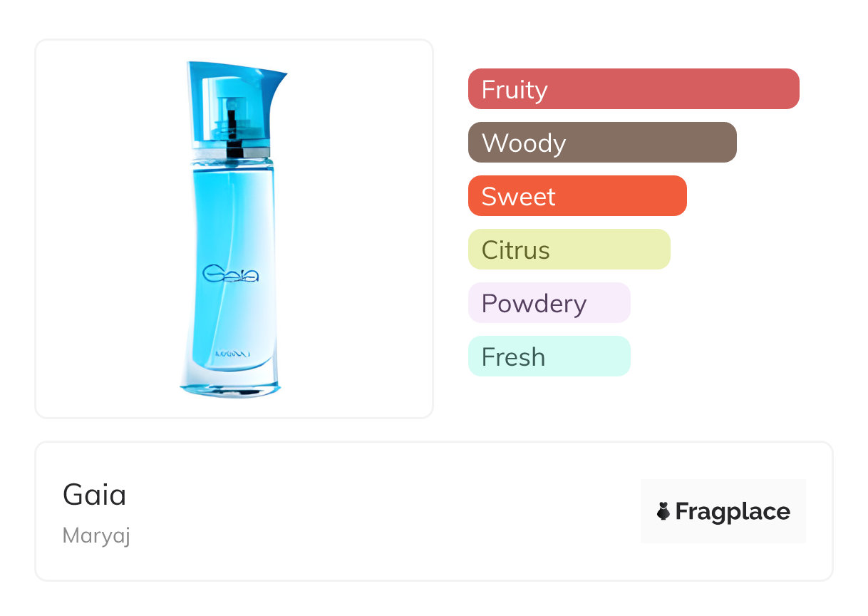Viewport: 868px width, 616px height.
Task: Select the Fresh accord bar
Action: tap(549, 356)
